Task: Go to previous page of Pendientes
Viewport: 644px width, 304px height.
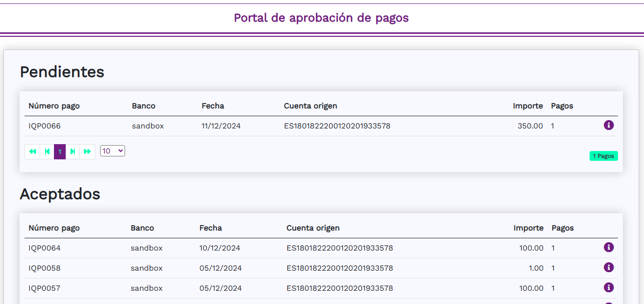Action: (x=47, y=152)
